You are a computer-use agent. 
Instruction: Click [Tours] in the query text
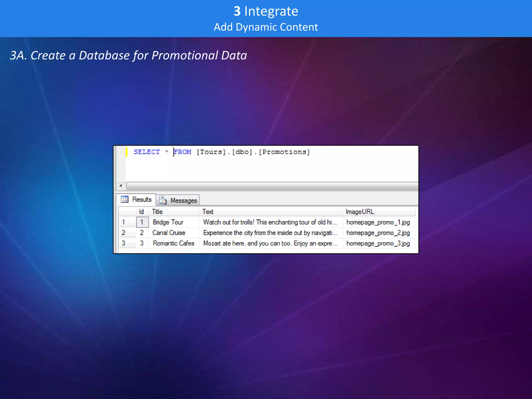coord(211,152)
